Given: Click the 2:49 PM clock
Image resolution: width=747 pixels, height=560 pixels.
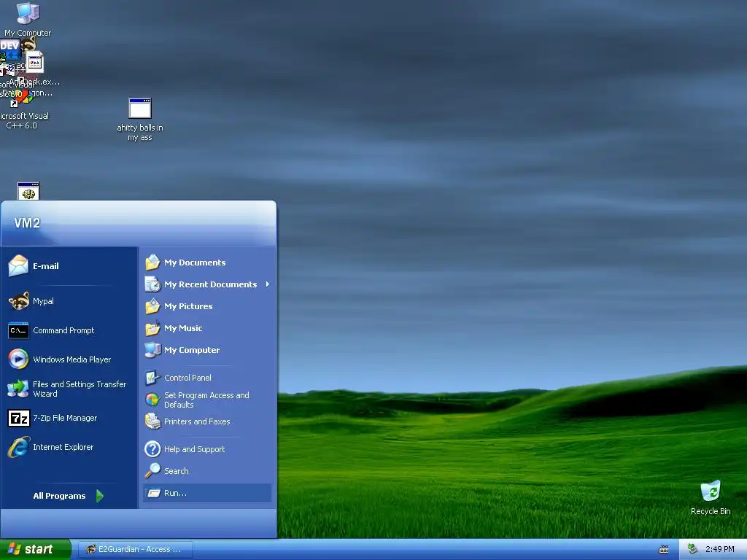Looking at the screenshot, I should (719, 549).
